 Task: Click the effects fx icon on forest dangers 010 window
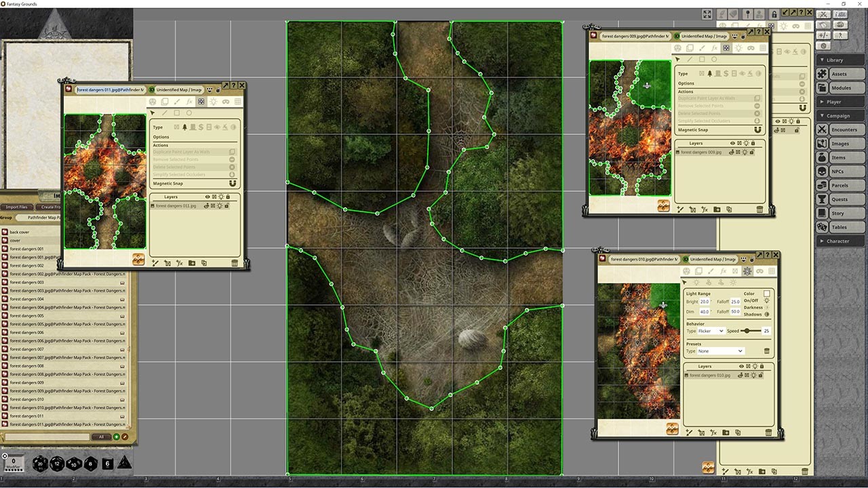(724, 272)
